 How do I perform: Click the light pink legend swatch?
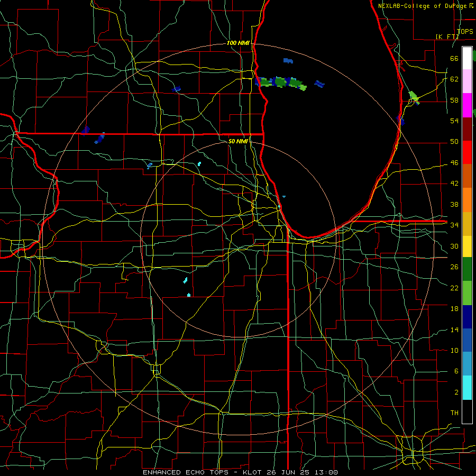coord(467,81)
